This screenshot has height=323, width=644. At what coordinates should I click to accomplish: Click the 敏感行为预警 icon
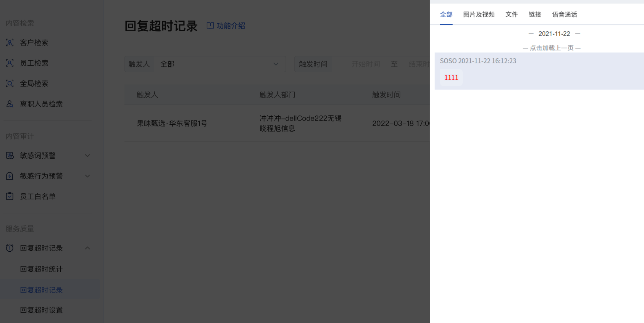click(x=10, y=176)
